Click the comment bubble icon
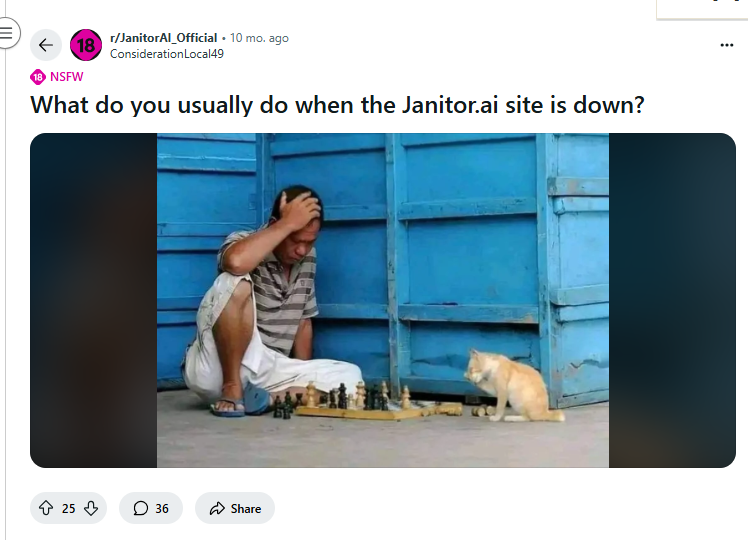Image resolution: width=748 pixels, height=540 pixels. pos(140,508)
